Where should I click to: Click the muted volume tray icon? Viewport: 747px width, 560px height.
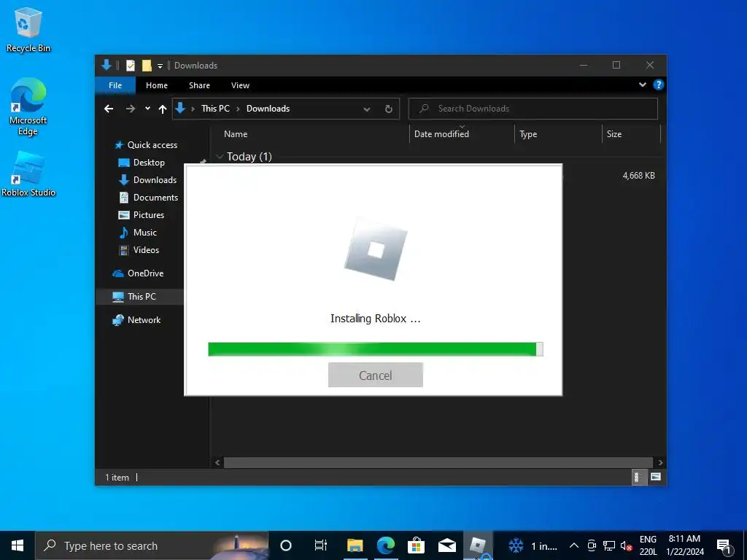pos(626,545)
